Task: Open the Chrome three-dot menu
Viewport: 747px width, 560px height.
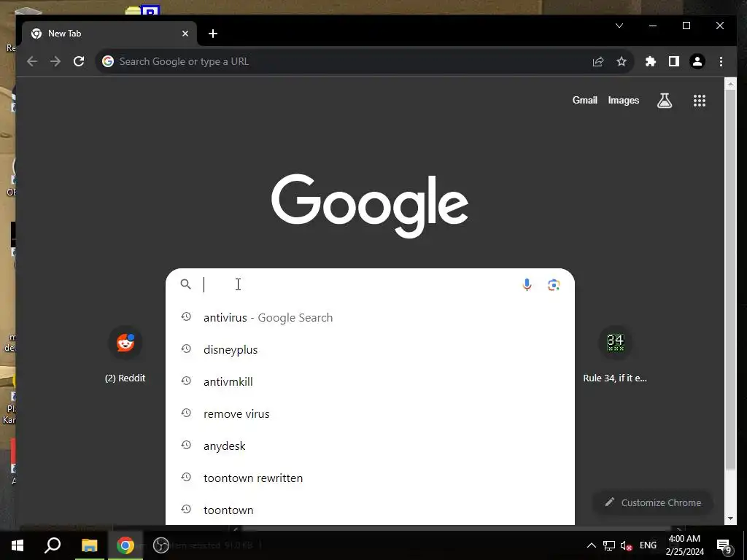Action: click(721, 61)
